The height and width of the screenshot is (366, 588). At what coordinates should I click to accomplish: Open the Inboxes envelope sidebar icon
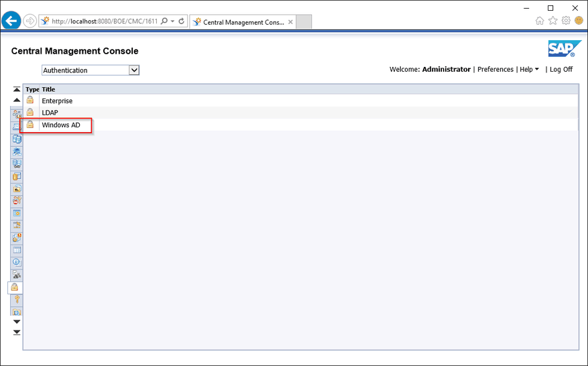(17, 127)
